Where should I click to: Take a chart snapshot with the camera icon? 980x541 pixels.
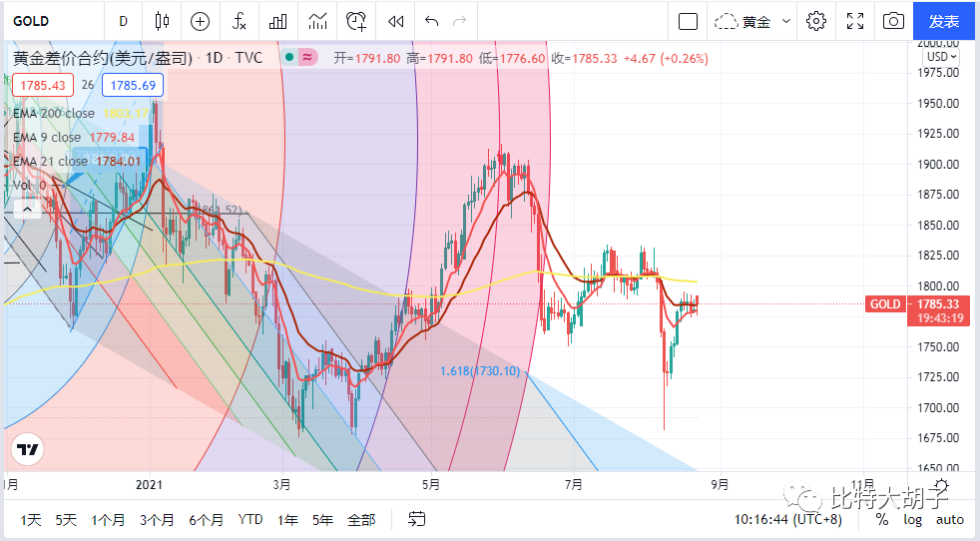tap(893, 21)
